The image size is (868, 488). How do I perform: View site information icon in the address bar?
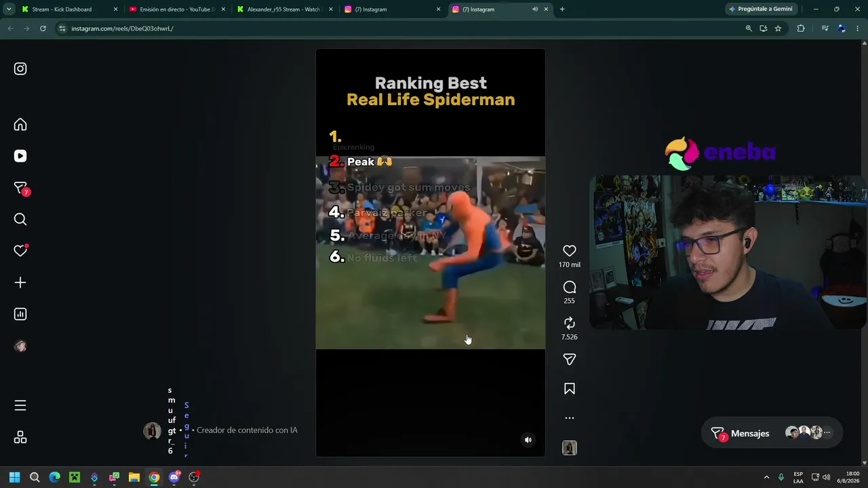[62, 28]
